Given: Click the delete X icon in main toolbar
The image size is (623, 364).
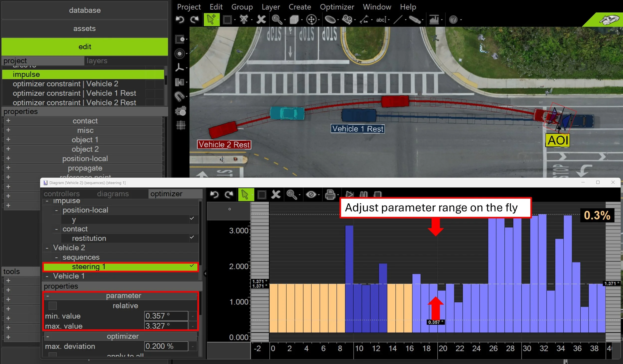Looking at the screenshot, I should point(261,19).
